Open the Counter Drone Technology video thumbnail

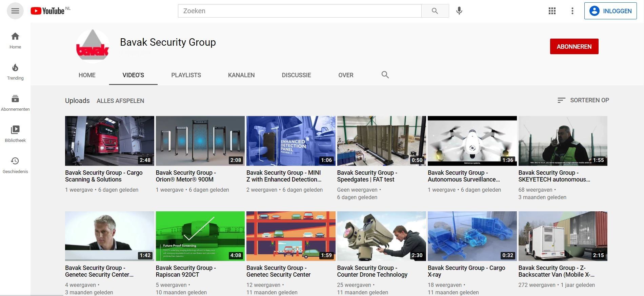coord(381,236)
